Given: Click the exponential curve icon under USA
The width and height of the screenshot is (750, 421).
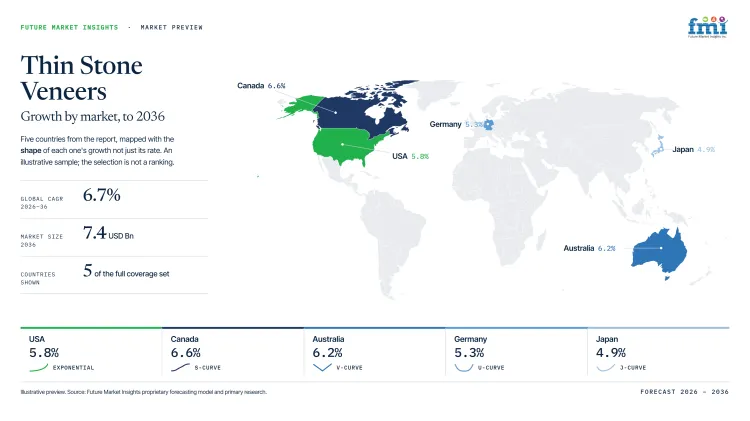Looking at the screenshot, I should coord(39,367).
